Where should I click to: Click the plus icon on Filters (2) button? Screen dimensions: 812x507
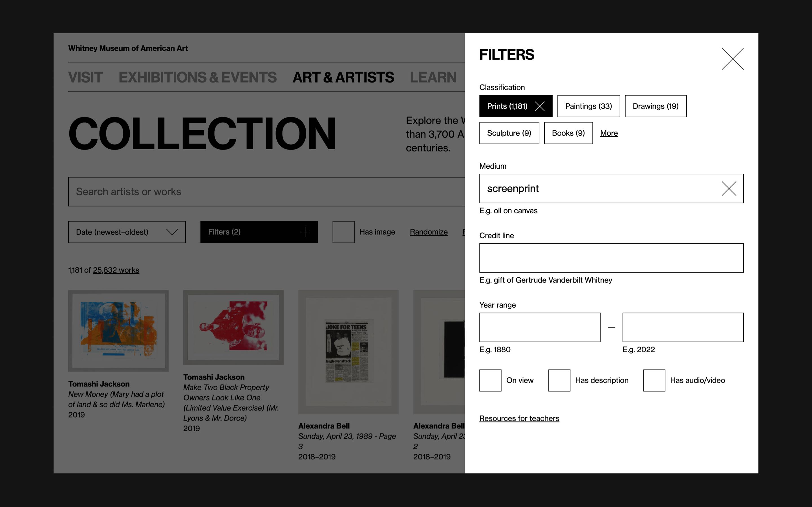(305, 232)
